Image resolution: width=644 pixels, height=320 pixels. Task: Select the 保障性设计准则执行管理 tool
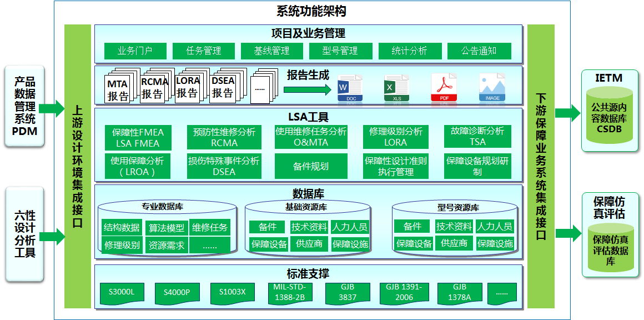pyautogui.click(x=395, y=166)
